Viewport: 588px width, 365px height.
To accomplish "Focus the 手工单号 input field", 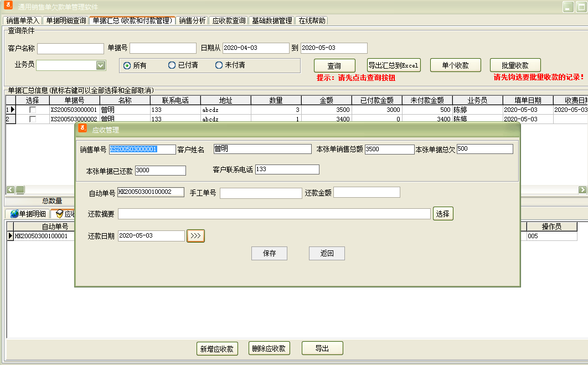I will point(261,193).
